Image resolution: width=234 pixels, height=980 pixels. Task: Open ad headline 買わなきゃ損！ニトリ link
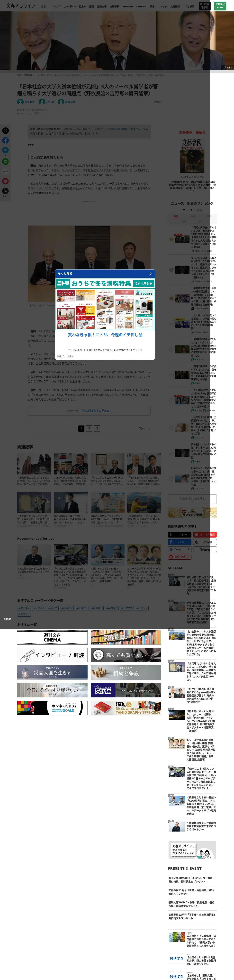[105, 335]
